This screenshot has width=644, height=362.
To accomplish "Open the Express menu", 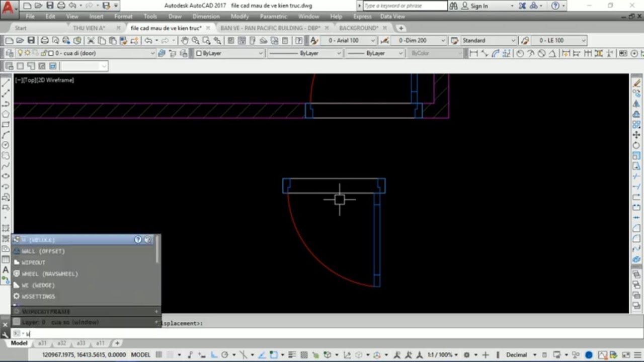I will click(362, 17).
